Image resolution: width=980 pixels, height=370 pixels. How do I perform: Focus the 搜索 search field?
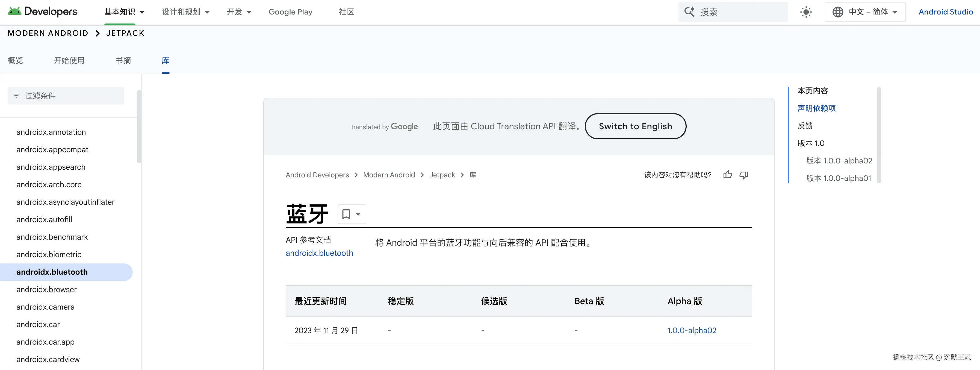733,12
